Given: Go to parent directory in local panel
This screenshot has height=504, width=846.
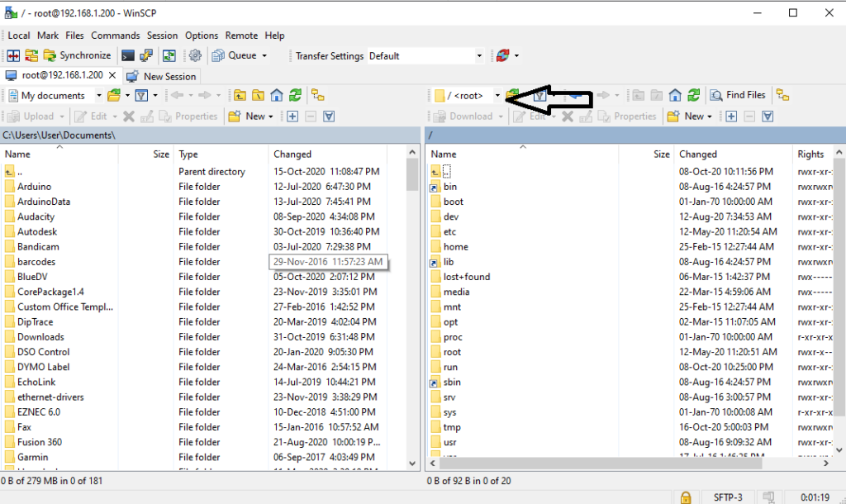Looking at the screenshot, I should coord(240,96).
